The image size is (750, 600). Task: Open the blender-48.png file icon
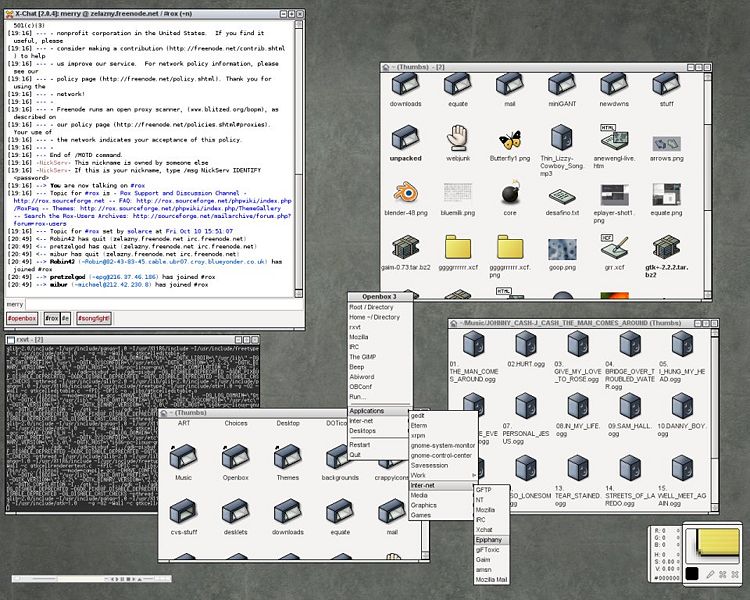coord(404,192)
